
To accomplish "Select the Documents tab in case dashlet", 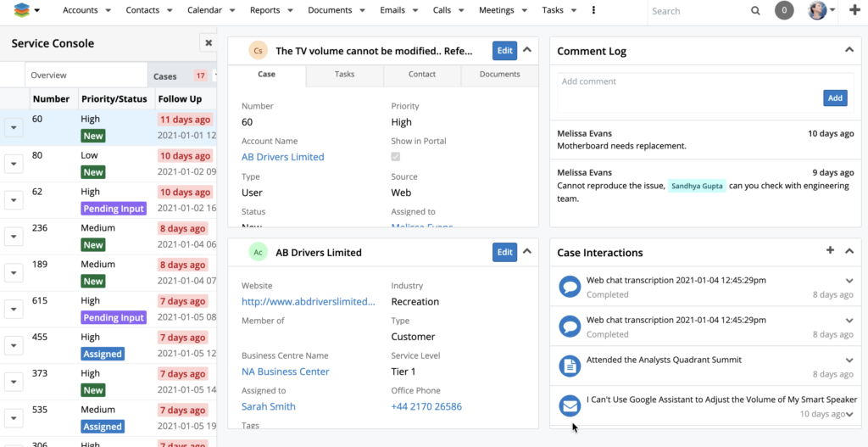I will click(499, 75).
